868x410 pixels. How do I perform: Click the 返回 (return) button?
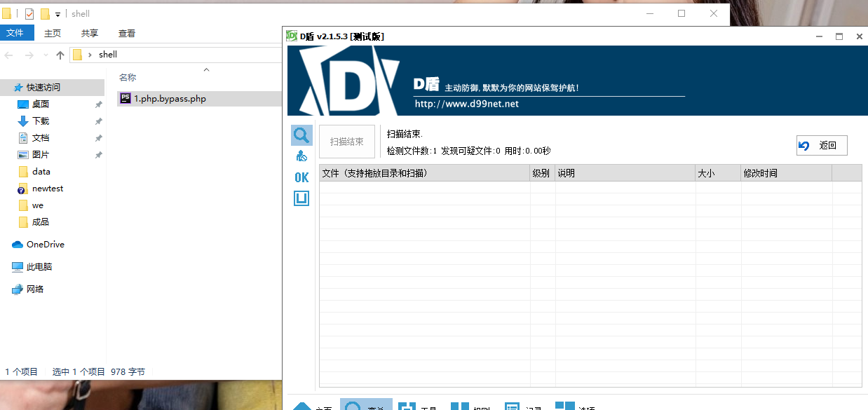click(x=821, y=145)
